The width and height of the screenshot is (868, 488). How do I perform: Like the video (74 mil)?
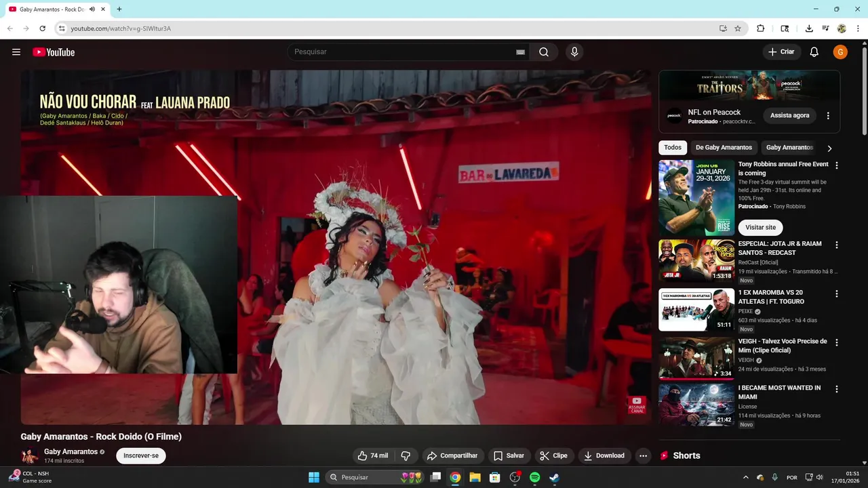pos(373,455)
